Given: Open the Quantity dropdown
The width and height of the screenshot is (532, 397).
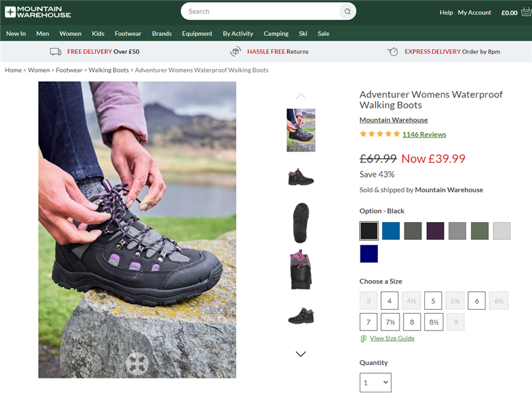Looking at the screenshot, I should (x=375, y=382).
